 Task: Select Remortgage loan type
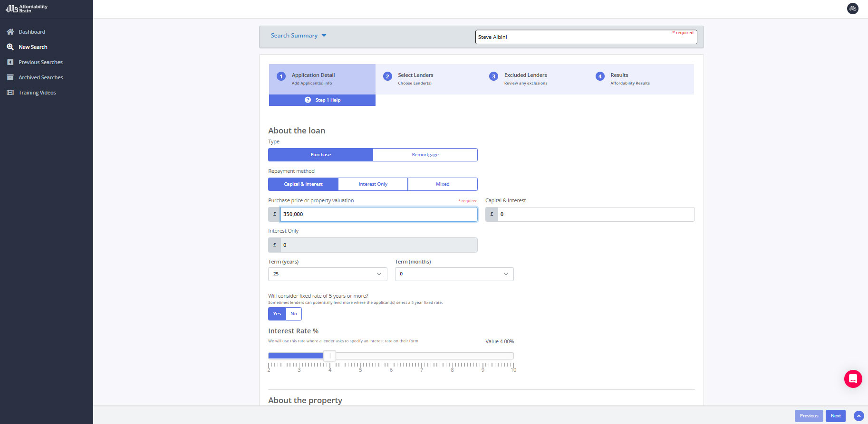425,155
